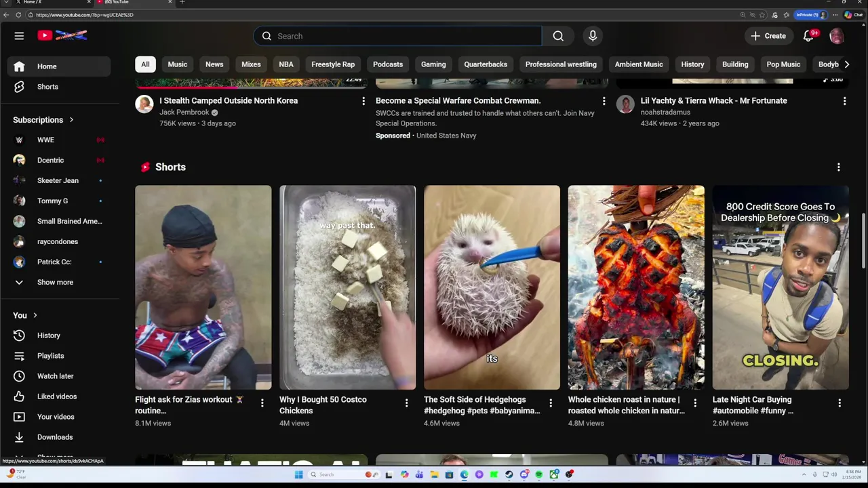Screen dimensions: 868x488
Task: Select the All filter chip
Action: pos(145,64)
